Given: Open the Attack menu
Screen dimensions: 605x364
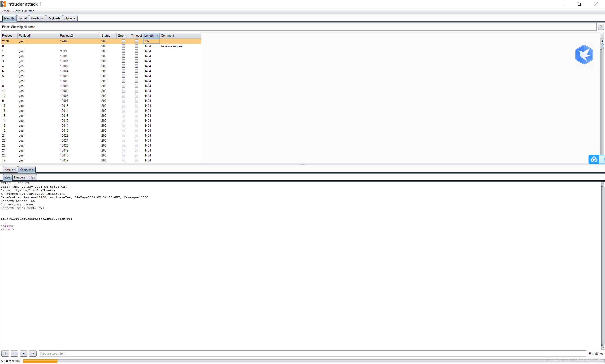Looking at the screenshot, I should tap(7, 11).
